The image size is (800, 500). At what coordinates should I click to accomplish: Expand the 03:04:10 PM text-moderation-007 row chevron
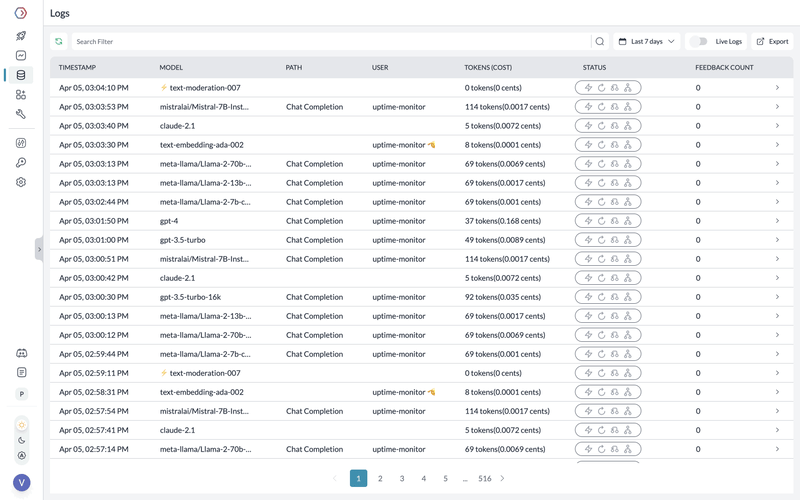pyautogui.click(x=778, y=88)
